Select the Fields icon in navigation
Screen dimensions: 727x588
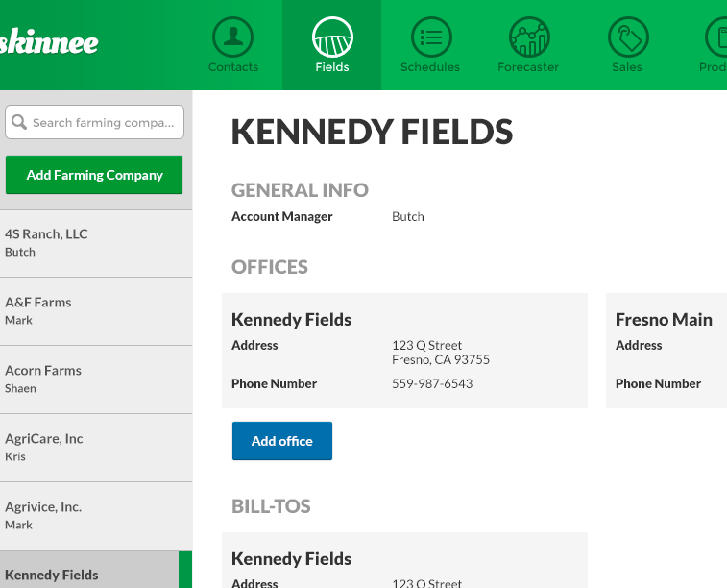pos(332,37)
